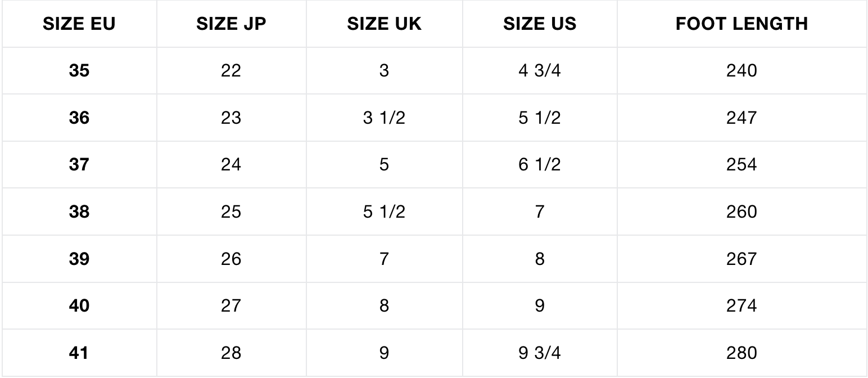
Task: Select EU size 37 row label
Action: [79, 165]
